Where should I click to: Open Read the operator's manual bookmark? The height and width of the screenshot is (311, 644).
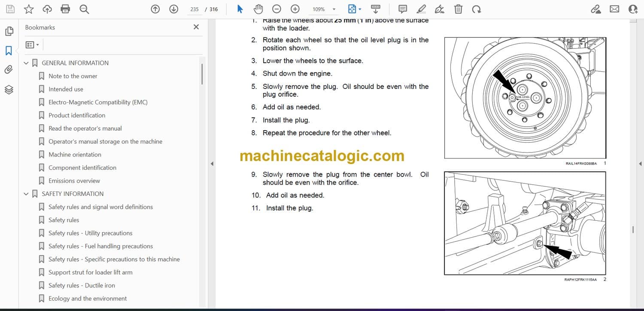click(x=85, y=128)
